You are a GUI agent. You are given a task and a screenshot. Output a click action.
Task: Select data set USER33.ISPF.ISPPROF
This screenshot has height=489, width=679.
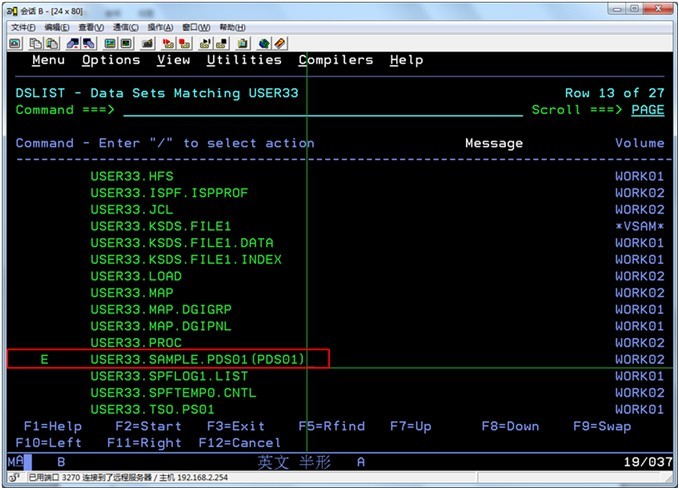pos(169,193)
